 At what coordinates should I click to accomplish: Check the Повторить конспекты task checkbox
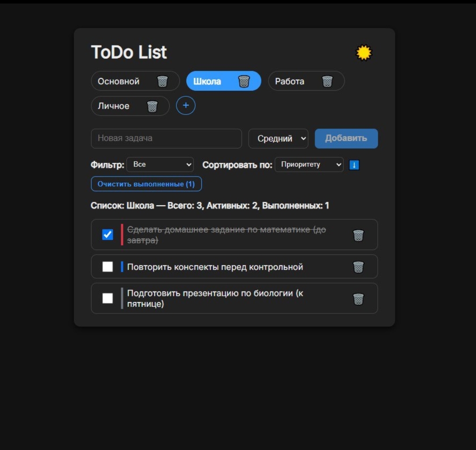click(108, 267)
